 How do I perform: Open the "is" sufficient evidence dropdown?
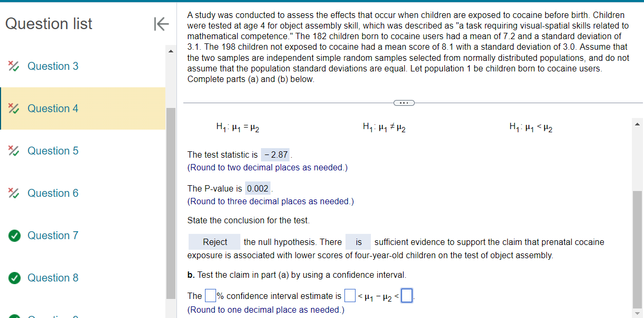click(358, 242)
